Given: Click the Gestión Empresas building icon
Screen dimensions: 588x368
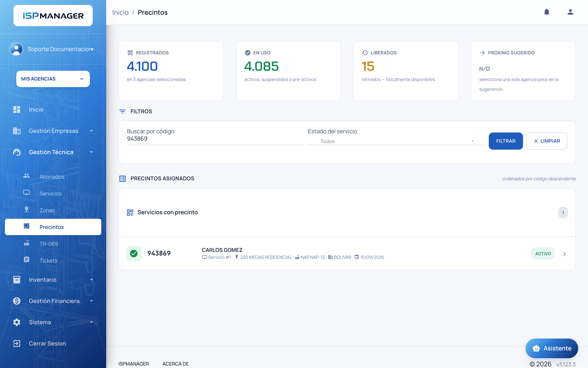Looking at the screenshot, I should (x=17, y=131).
